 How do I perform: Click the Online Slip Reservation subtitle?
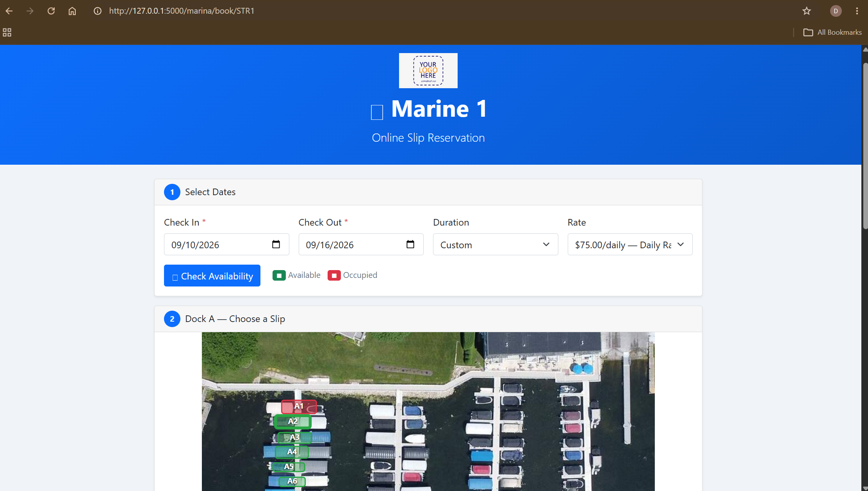(428, 138)
